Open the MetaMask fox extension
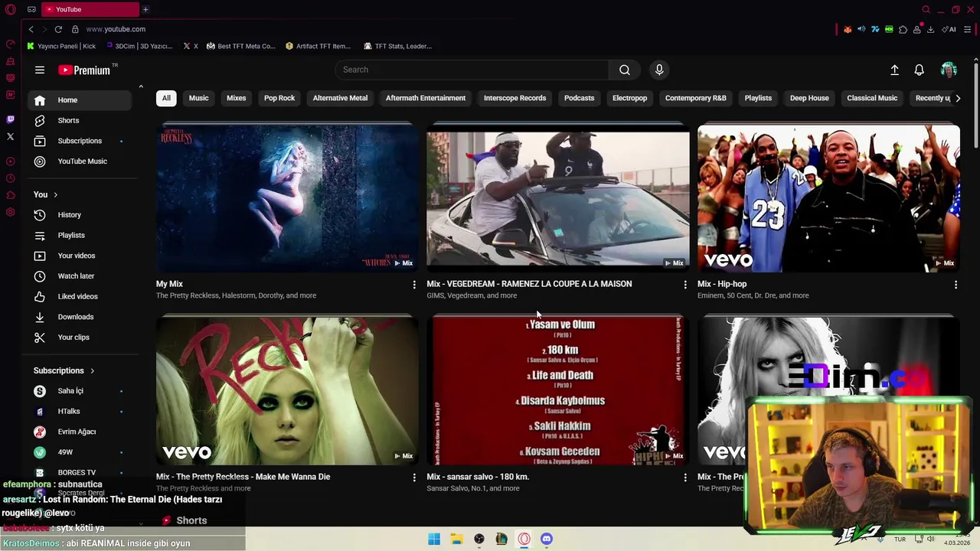The width and height of the screenshot is (980, 551). [x=848, y=29]
